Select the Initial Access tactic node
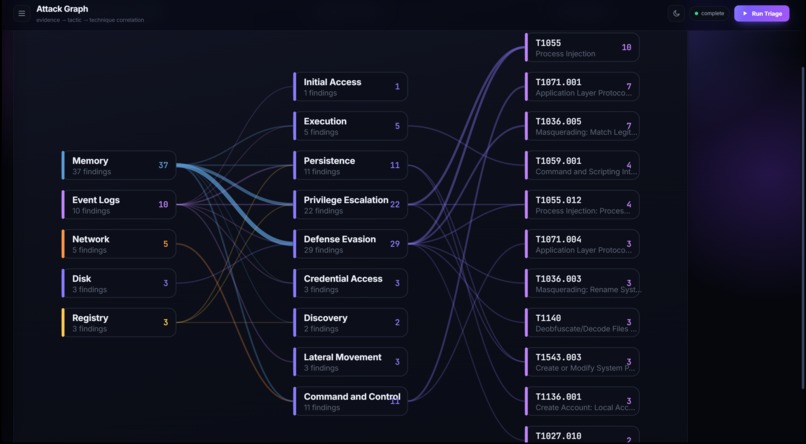Viewport: 806px width, 444px height. (350, 86)
